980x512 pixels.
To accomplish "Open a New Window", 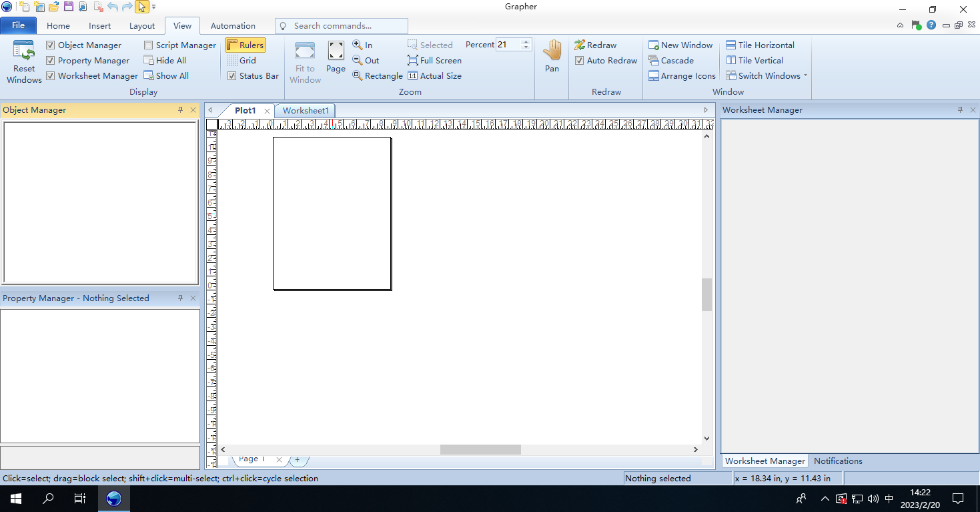I will (680, 45).
